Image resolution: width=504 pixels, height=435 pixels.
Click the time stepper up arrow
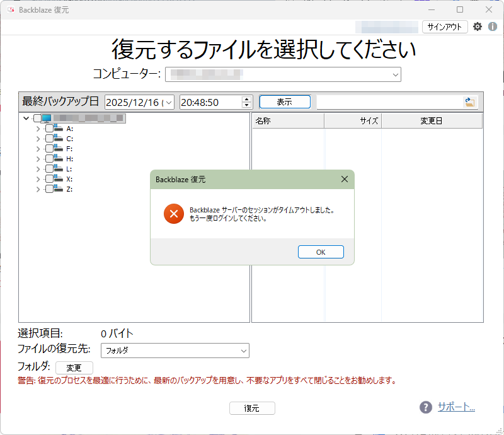pyautogui.click(x=246, y=98)
